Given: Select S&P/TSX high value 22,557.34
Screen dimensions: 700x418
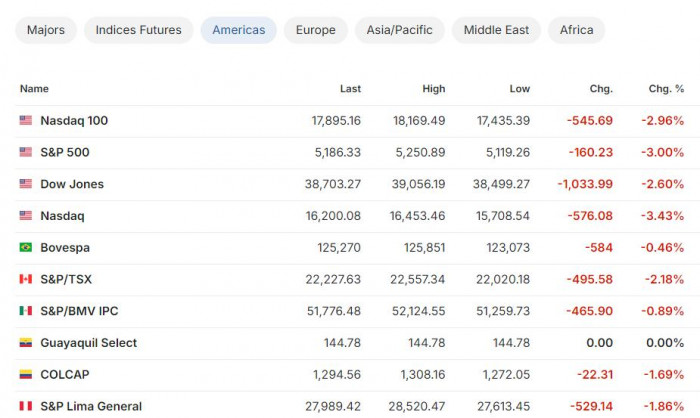Looking at the screenshot, I should click(418, 279).
